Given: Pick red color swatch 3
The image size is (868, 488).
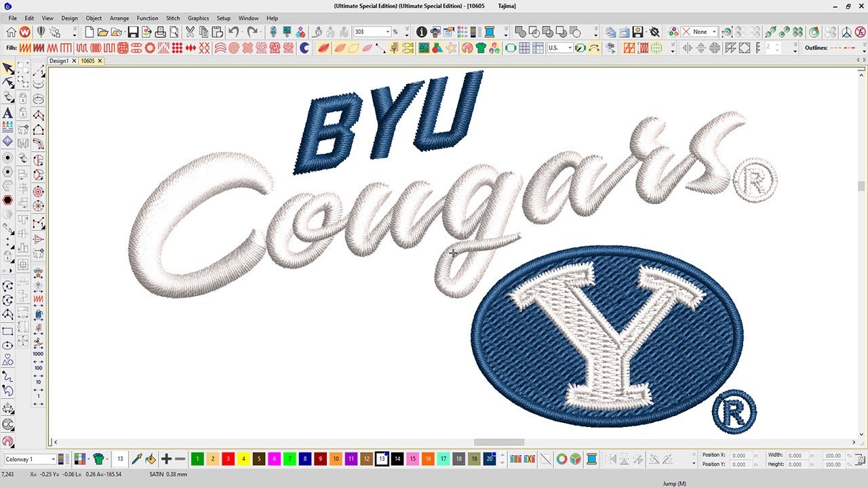Looking at the screenshot, I should (x=228, y=459).
